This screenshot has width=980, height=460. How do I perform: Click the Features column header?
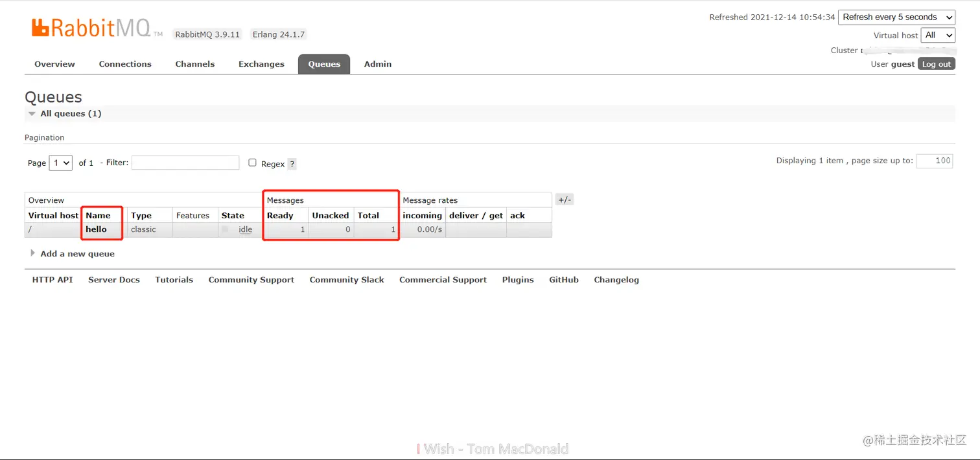[192, 215]
